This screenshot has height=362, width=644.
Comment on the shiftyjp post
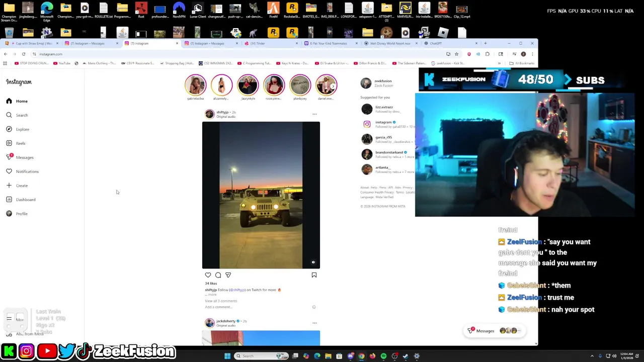point(218,275)
